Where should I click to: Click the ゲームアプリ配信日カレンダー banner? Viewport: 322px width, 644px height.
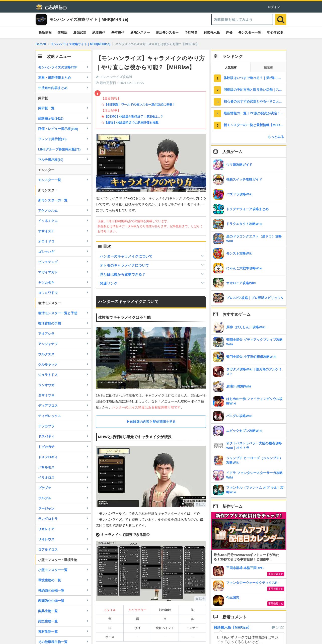coord(249,531)
